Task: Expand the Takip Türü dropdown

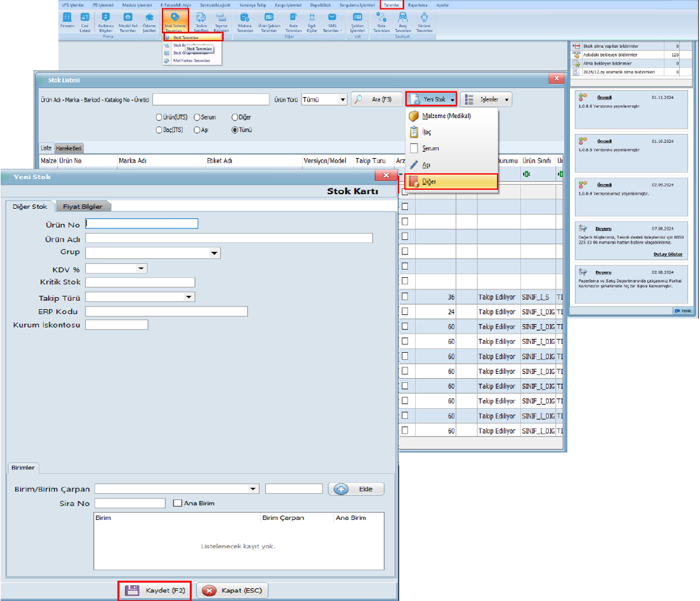Action: click(188, 296)
